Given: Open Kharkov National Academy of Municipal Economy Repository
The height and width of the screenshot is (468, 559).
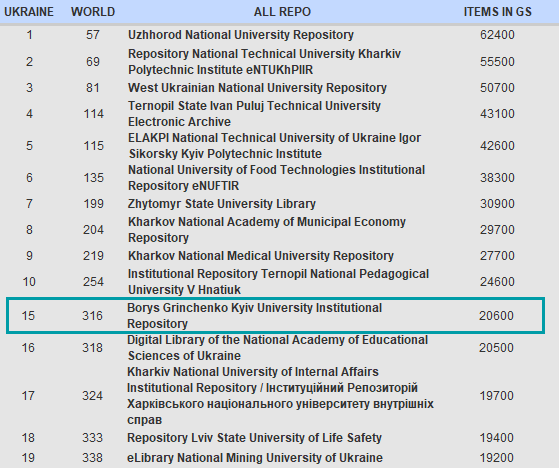Looking at the screenshot, I should pyautogui.click(x=267, y=230).
